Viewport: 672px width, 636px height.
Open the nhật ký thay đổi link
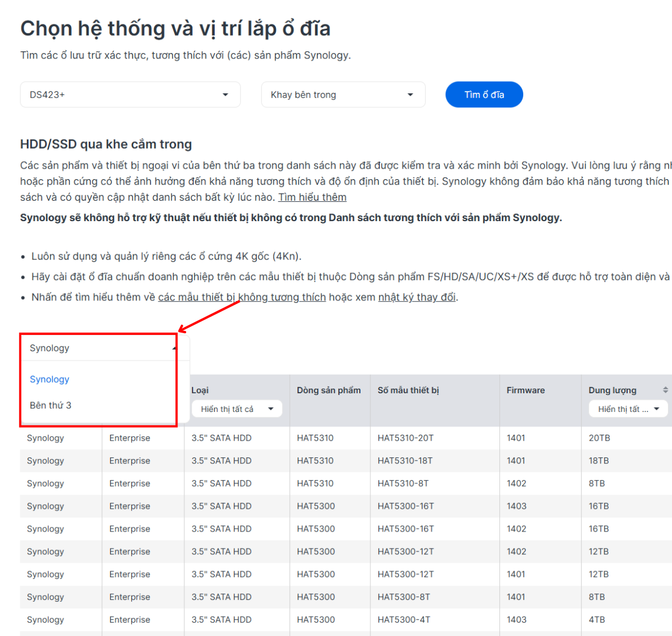[416, 297]
